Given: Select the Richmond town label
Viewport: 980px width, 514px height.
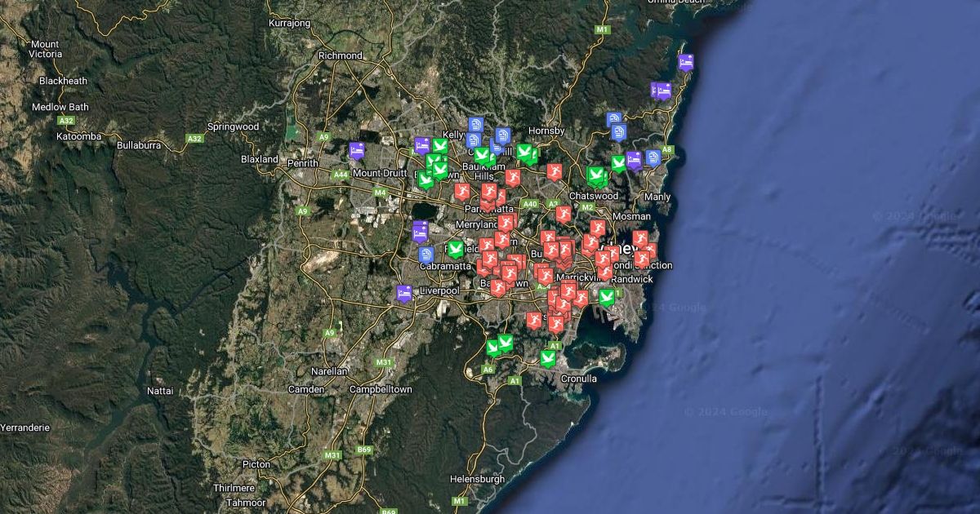Looking at the screenshot, I should [x=341, y=55].
